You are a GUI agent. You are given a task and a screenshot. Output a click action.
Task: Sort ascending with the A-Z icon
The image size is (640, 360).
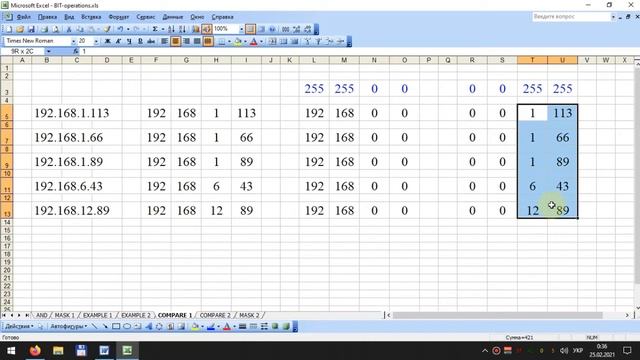pos(171,29)
